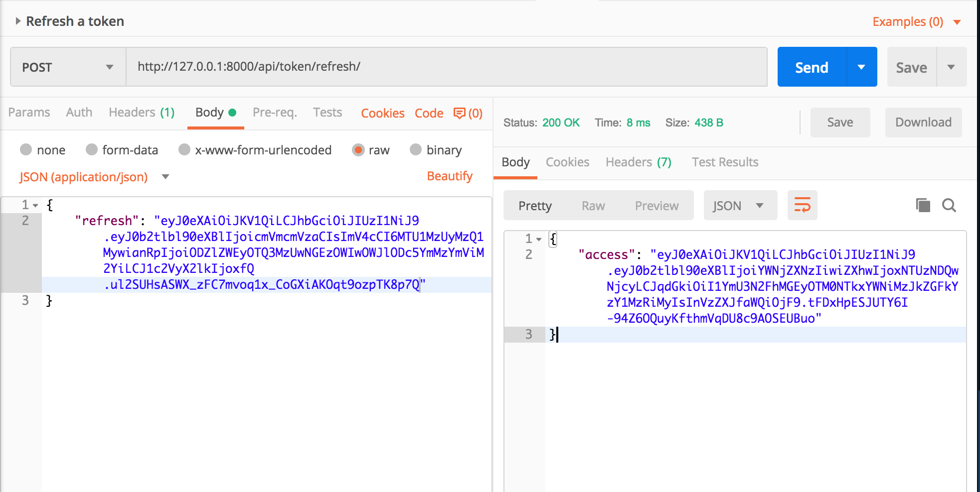
Task: Open search in response body via magnifier icon
Action: pos(949,205)
